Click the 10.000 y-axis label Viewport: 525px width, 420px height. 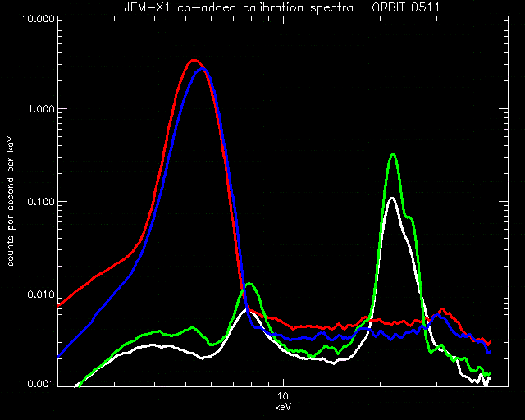(x=38, y=18)
